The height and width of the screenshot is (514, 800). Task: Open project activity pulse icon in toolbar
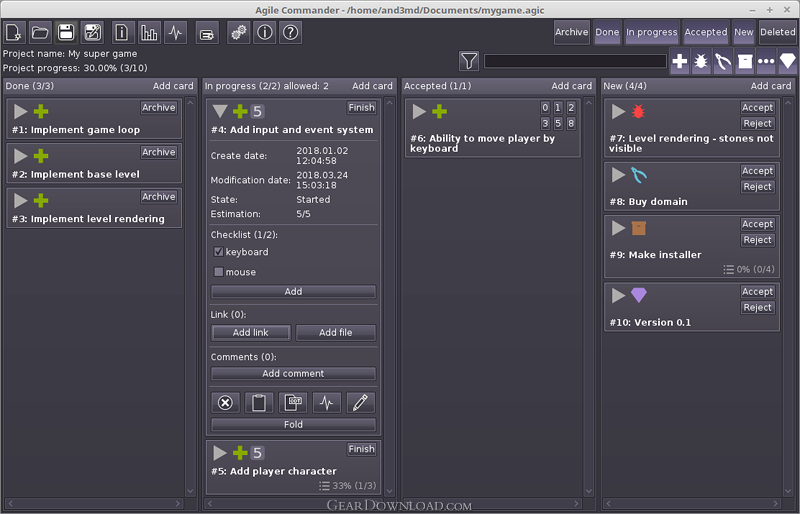coord(176,33)
